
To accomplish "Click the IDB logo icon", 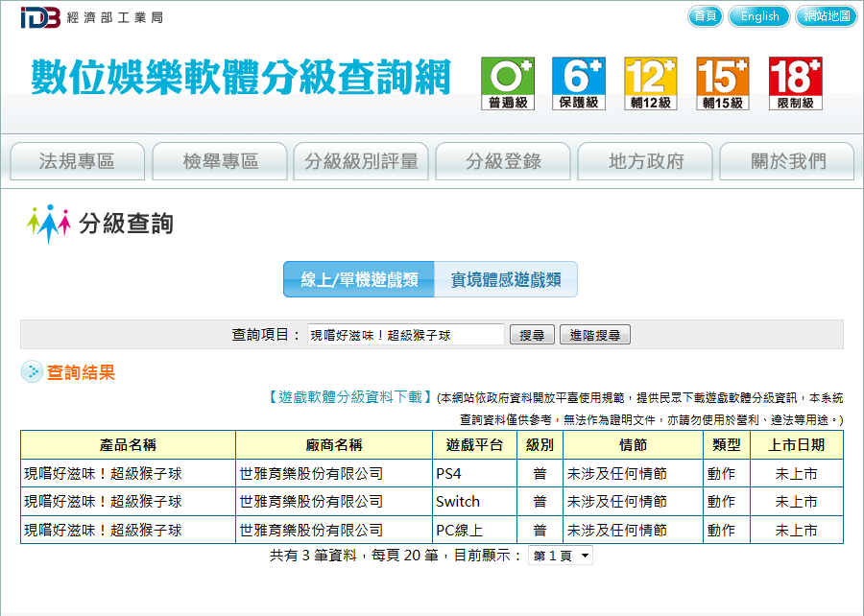I will coord(40,17).
